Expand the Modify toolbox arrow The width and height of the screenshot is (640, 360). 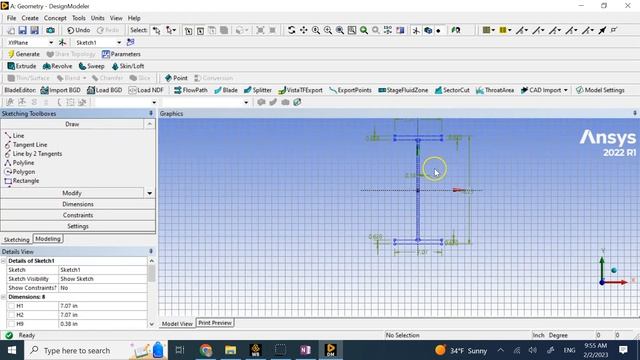(x=149, y=193)
